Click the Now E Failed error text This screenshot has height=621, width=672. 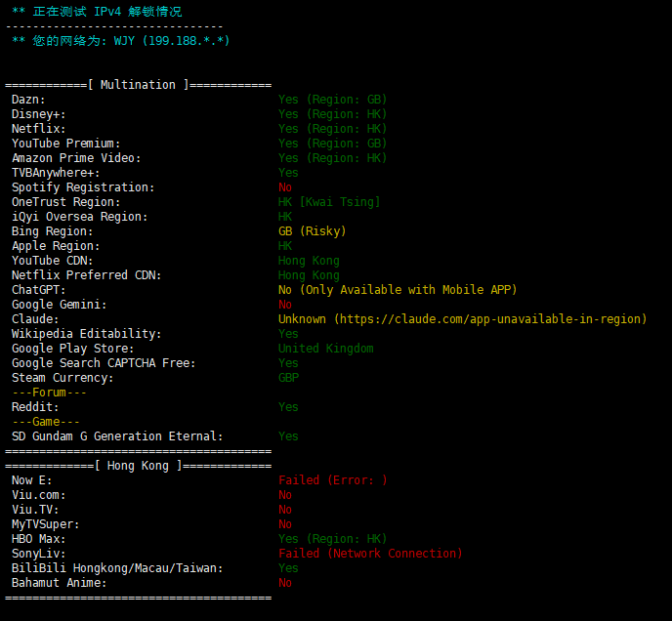pos(333,480)
